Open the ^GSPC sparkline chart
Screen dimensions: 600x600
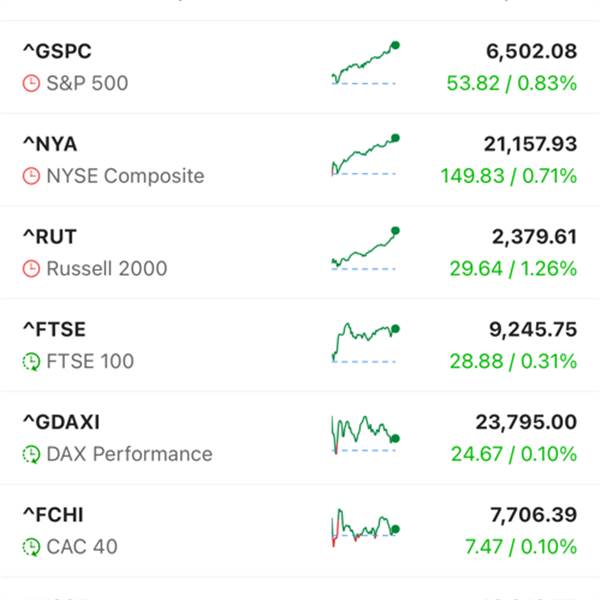click(365, 63)
